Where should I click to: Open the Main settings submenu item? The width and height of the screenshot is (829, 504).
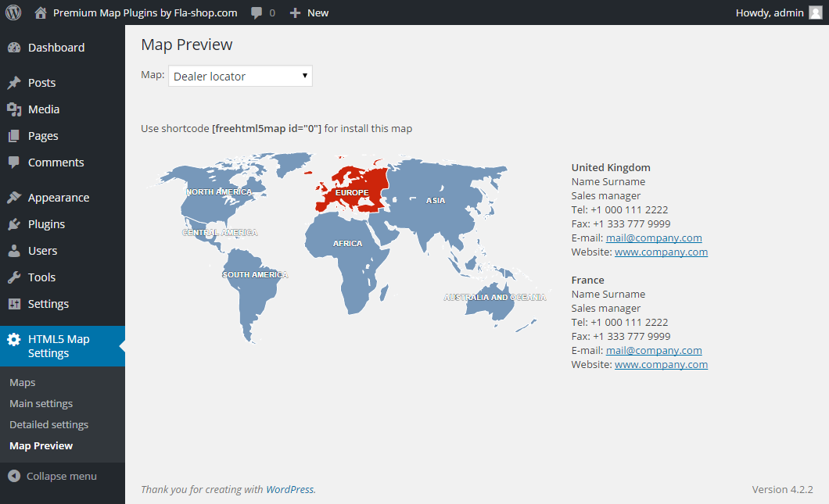(x=41, y=404)
